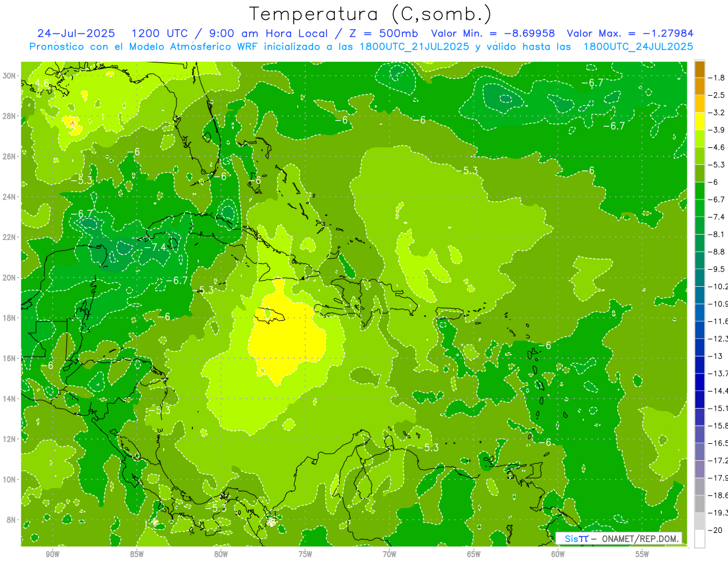Click the "90W" longitude axis label
Image resolution: width=728 pixels, height=562 pixels.
tap(52, 554)
